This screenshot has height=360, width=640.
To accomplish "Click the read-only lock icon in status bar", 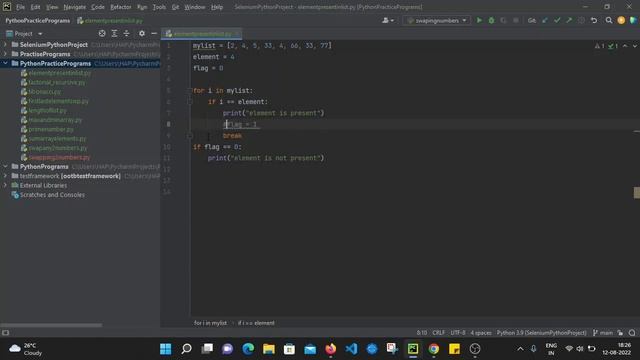I will 620,333.
